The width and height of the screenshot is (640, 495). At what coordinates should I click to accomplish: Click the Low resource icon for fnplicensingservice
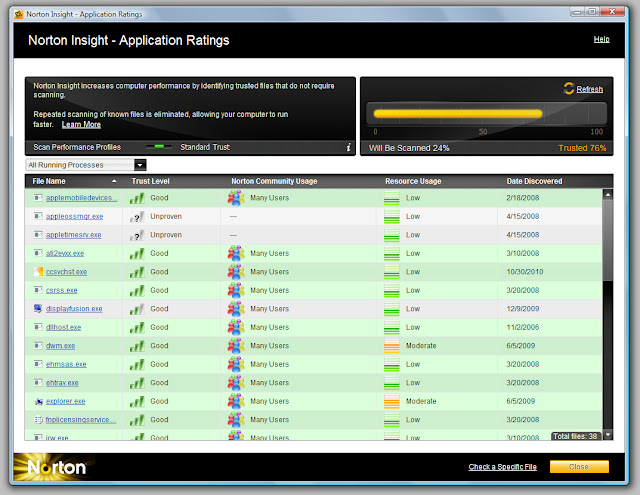pyautogui.click(x=391, y=420)
